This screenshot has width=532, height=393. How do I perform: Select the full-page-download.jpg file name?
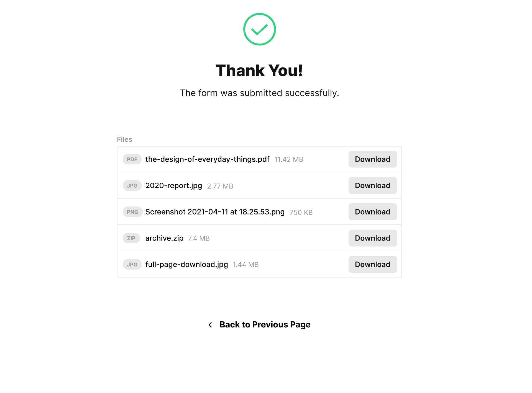coord(187,265)
